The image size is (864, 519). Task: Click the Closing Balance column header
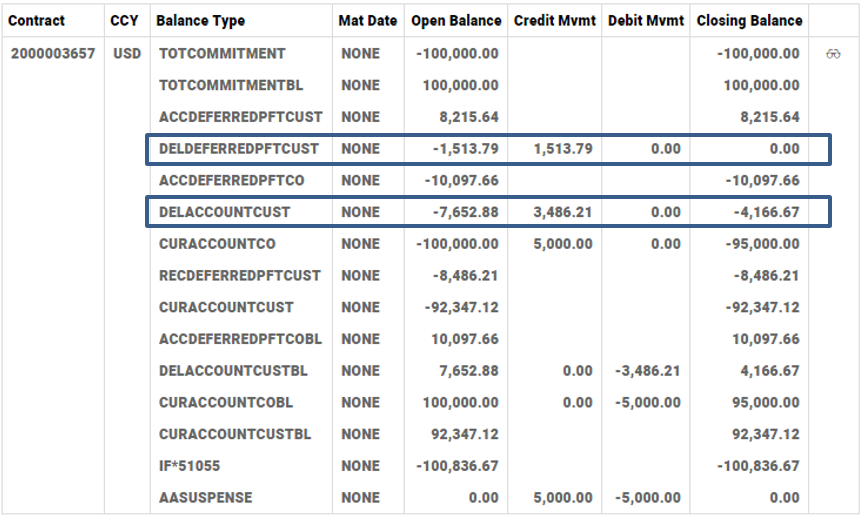coord(749,20)
